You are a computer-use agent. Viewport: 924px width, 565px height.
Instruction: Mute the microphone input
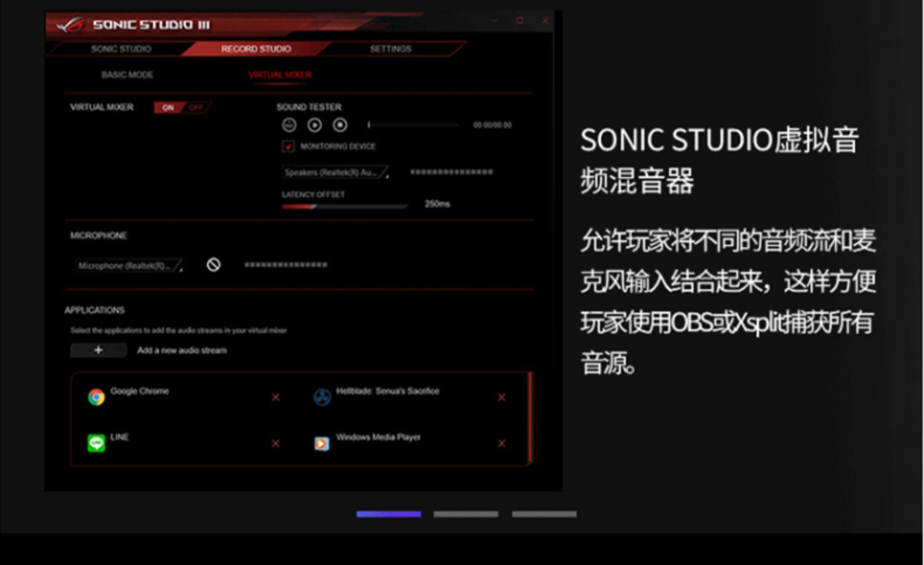pos(213,265)
